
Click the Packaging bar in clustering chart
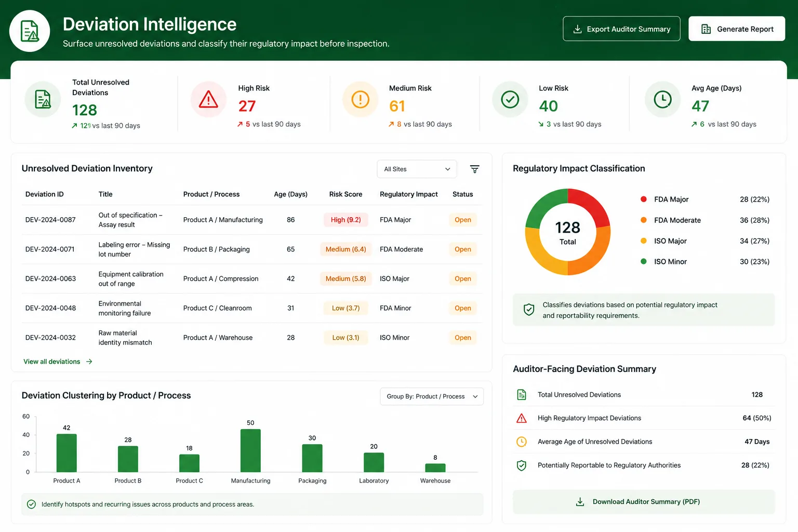(312, 458)
